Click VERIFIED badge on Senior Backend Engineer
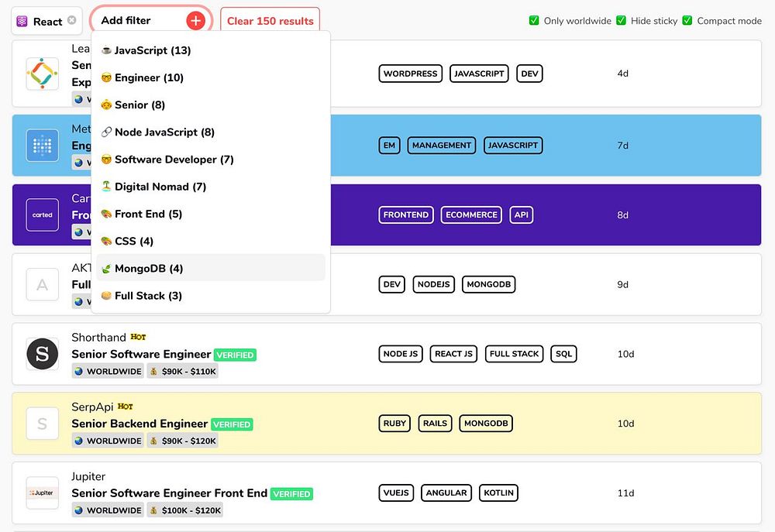The image size is (775, 532). pyautogui.click(x=232, y=424)
